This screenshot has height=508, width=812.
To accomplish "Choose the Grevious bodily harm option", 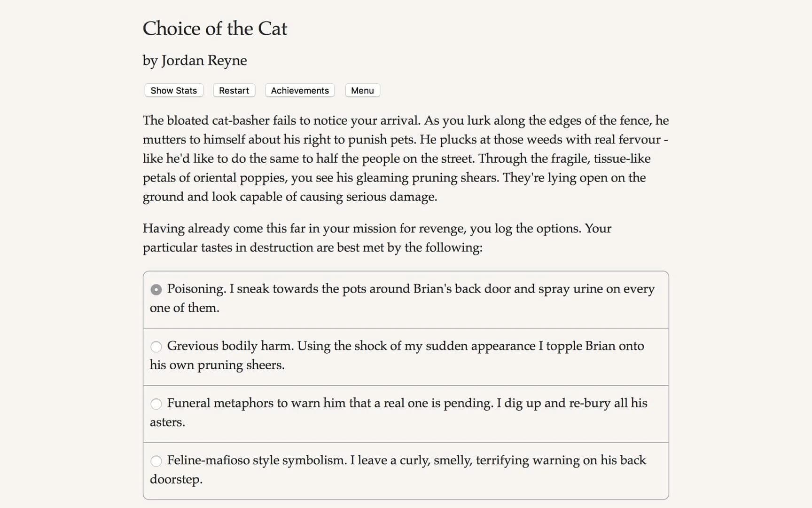I will [156, 347].
